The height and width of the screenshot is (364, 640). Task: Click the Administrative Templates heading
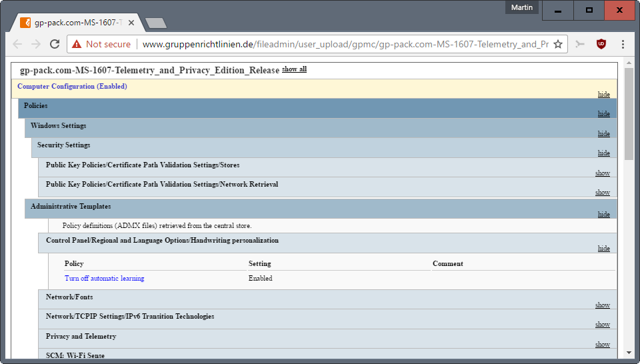tap(71, 207)
